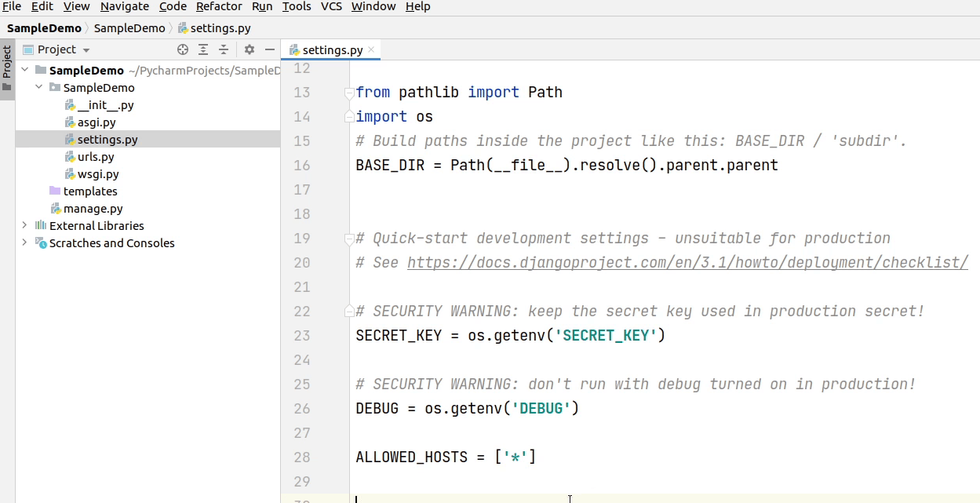Hide the Project tool window with minus icon

(x=269, y=49)
